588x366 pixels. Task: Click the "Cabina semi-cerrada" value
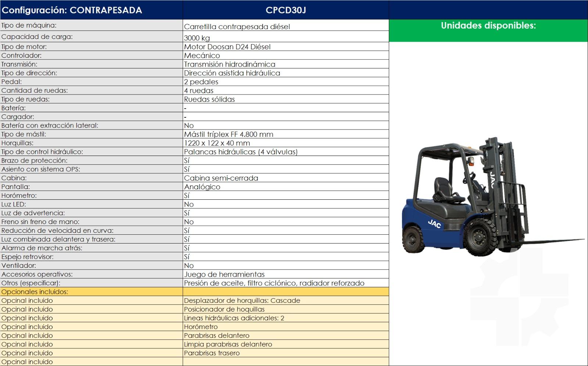pos(221,178)
